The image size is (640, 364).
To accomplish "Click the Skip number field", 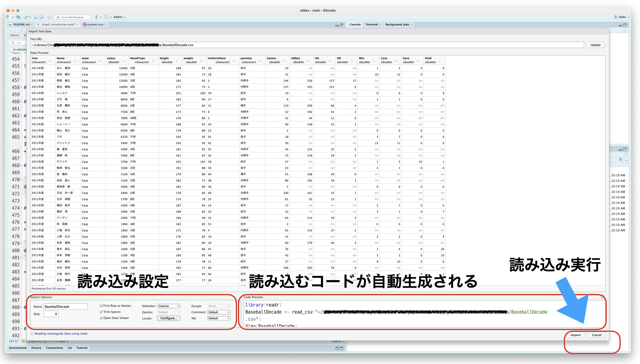I will pyautogui.click(x=51, y=314).
